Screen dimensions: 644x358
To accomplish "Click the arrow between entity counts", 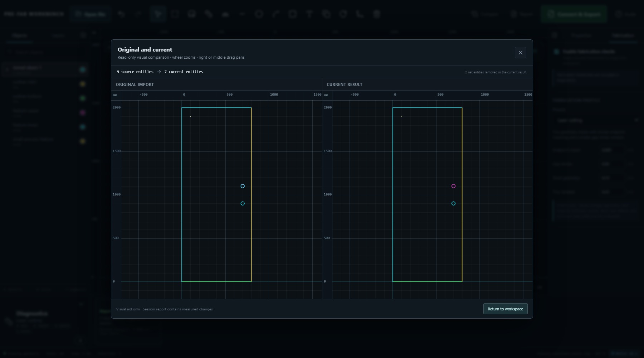I will click(159, 72).
